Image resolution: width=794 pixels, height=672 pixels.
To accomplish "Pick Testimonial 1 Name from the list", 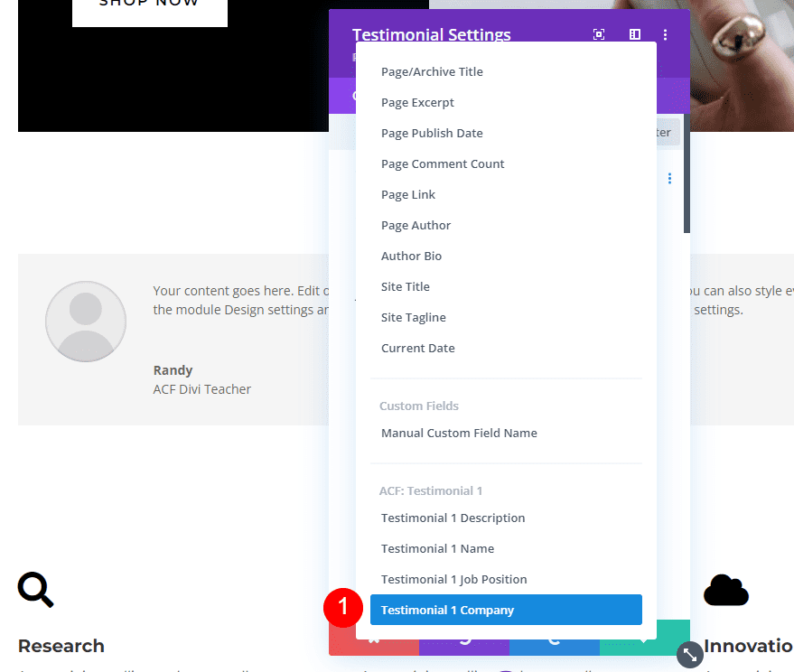I will coord(437,548).
